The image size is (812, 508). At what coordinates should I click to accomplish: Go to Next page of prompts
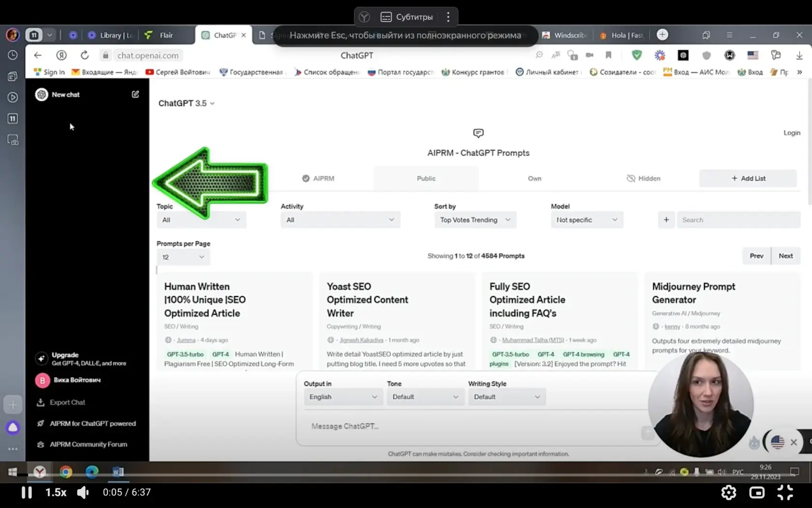(x=786, y=256)
